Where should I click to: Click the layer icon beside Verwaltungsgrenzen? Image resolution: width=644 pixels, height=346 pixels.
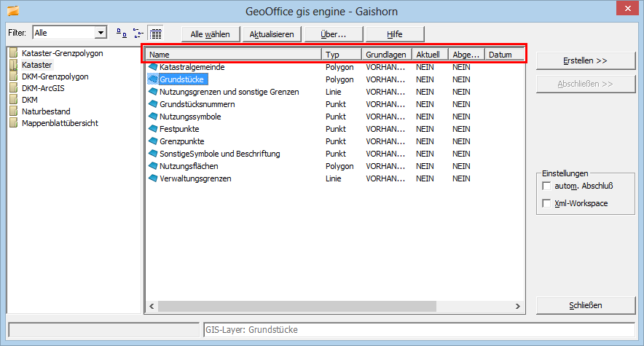click(x=153, y=178)
